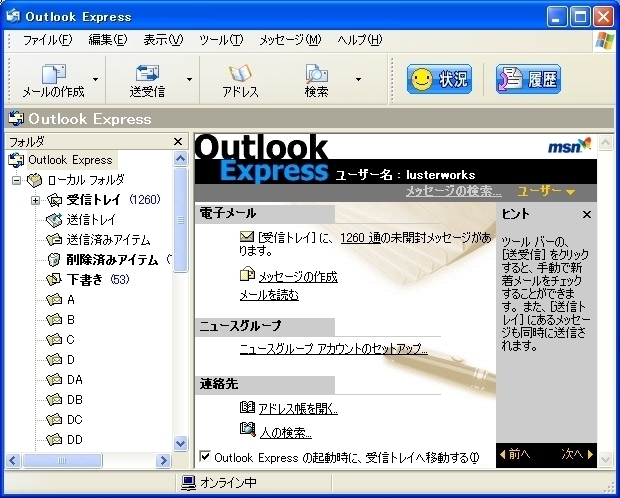The image size is (620, 498).
Task: Click the 送受信 send/receive toolbar icon
Action: (x=147, y=73)
